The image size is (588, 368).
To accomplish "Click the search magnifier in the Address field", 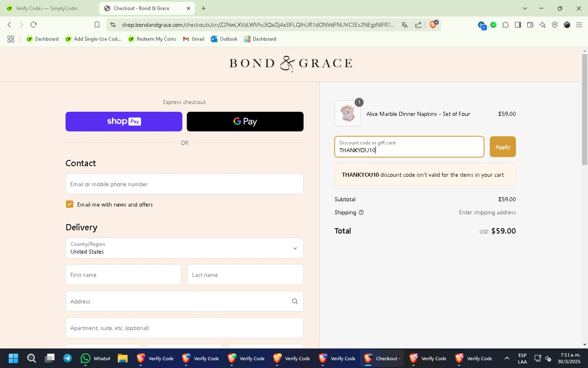I will click(295, 301).
